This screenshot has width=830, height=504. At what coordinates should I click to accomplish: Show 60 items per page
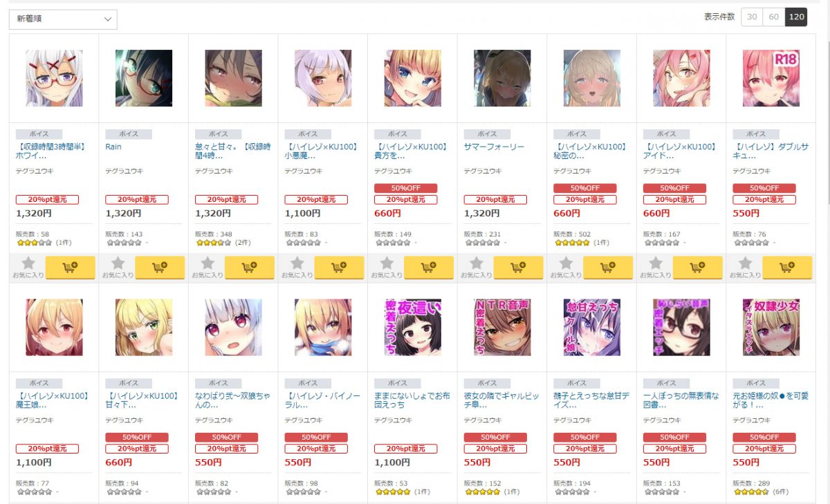pyautogui.click(x=774, y=17)
